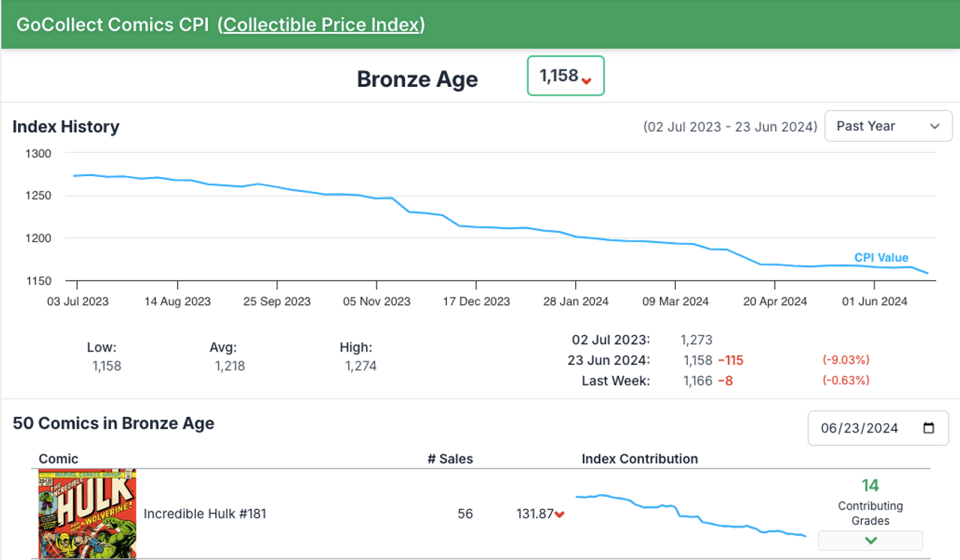Click the date range text 02 Jul 2023 - 23 Jun 2024
The height and width of the screenshot is (560, 960).
pyautogui.click(x=730, y=127)
